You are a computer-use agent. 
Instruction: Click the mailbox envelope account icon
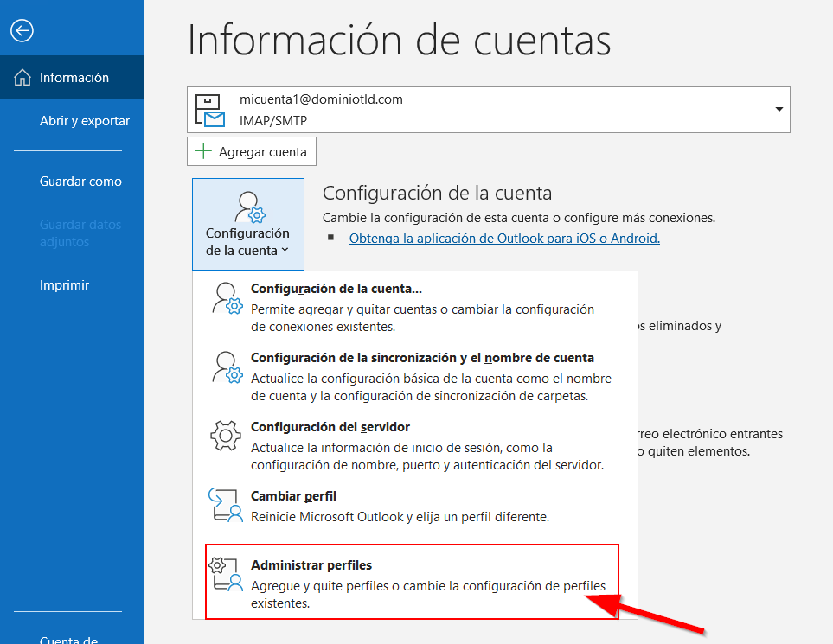[x=210, y=111]
